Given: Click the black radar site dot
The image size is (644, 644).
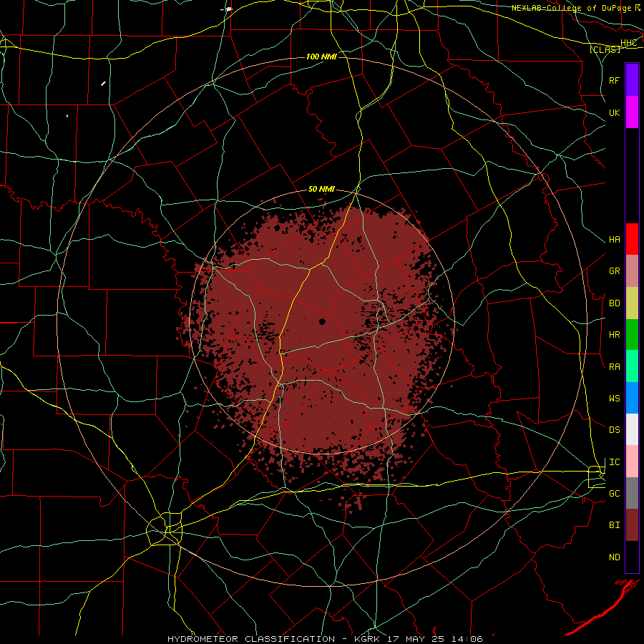Looking at the screenshot, I should [x=322, y=321].
